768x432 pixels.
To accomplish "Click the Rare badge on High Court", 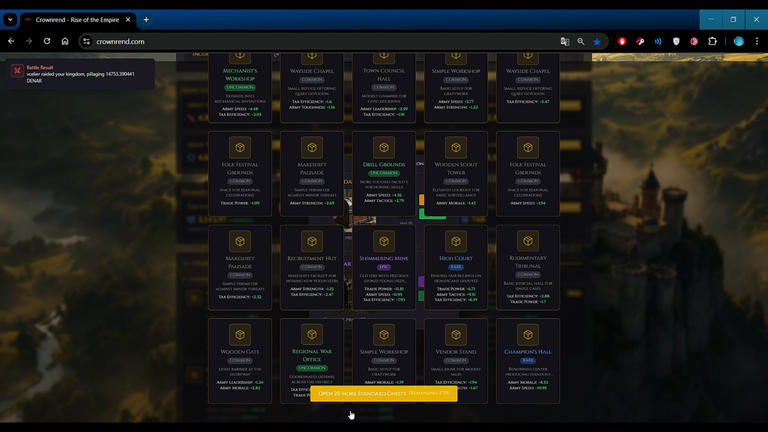I will [x=456, y=267].
